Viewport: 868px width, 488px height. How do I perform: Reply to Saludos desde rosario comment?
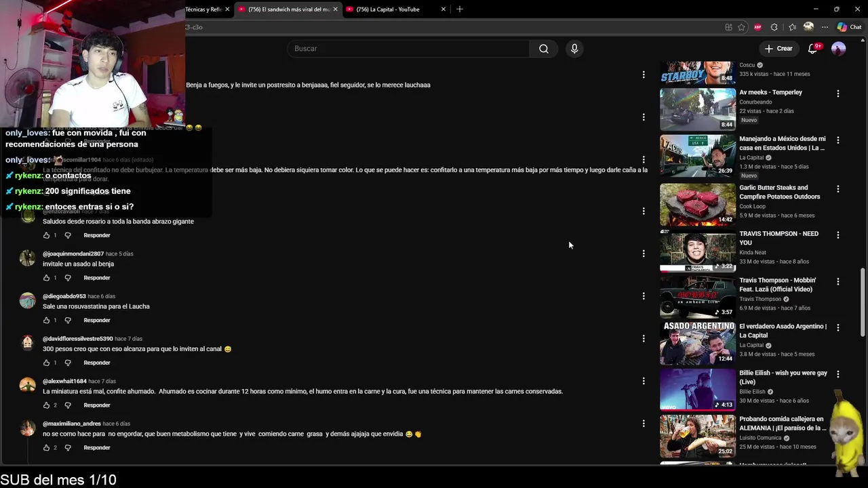(x=97, y=235)
